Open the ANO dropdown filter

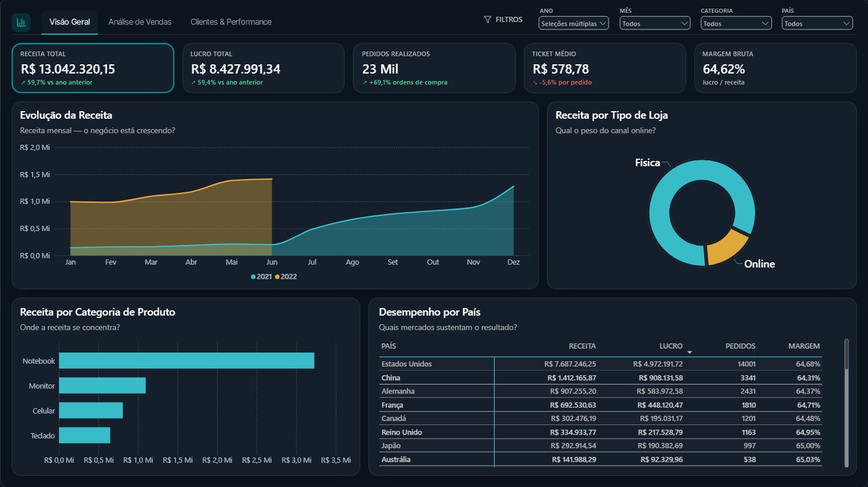573,23
